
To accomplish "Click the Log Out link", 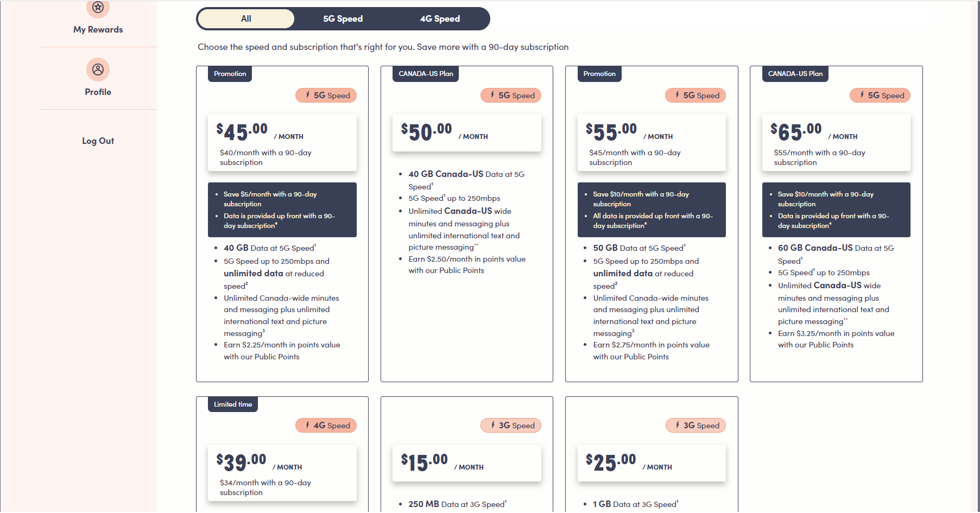I will [x=98, y=141].
